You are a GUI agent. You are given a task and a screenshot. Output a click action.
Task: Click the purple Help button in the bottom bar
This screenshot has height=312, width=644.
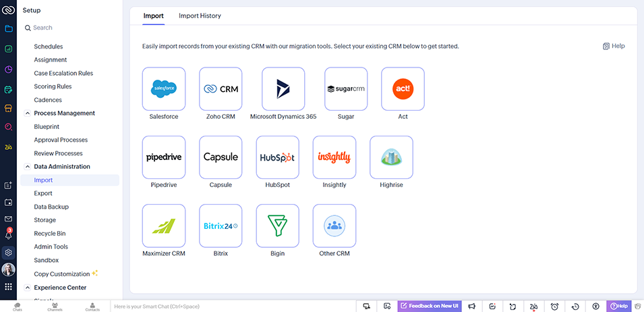point(619,306)
